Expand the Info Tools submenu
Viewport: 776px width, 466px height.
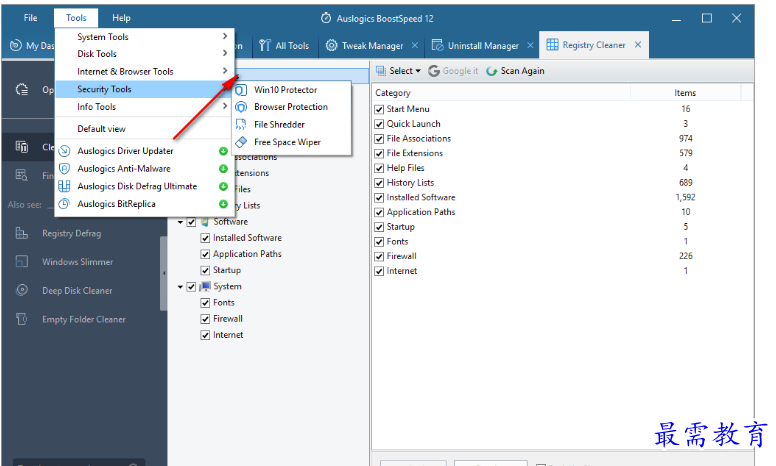pos(144,107)
